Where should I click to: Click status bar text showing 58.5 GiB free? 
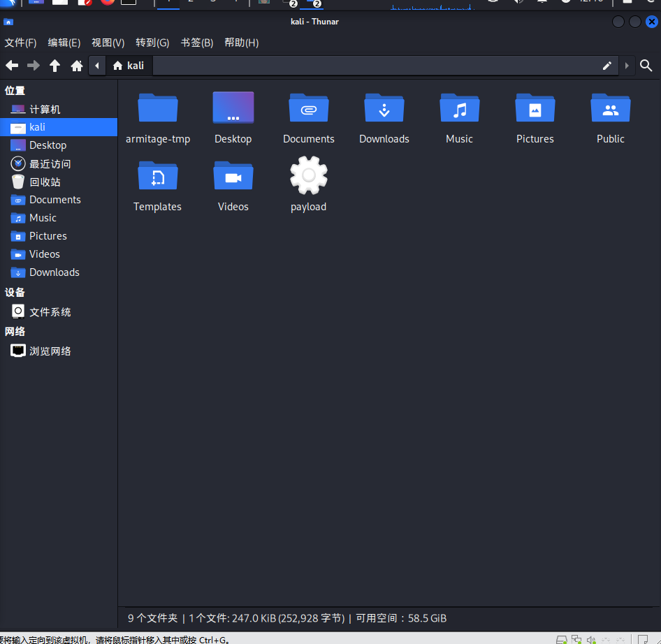coord(401,618)
